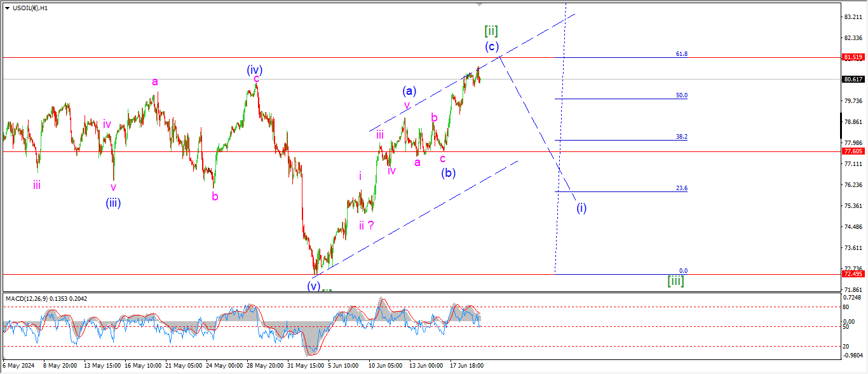Click the 76.236 price scale value

pyautogui.click(x=853, y=184)
